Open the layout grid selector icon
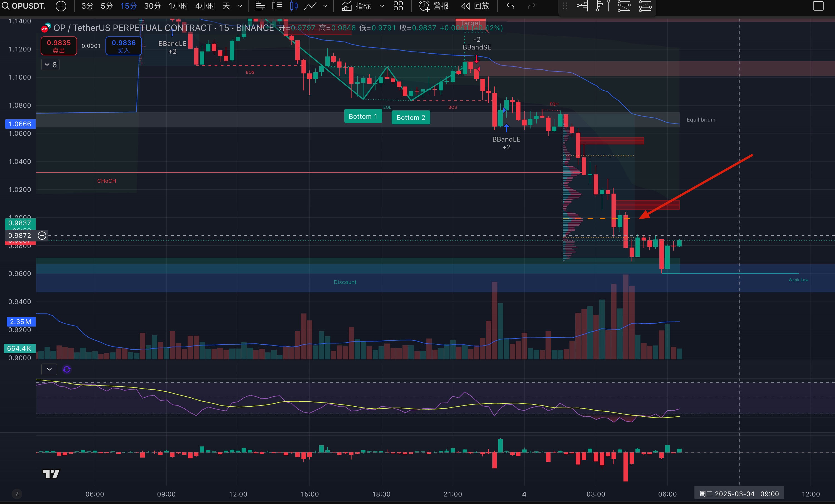Viewport: 835px width, 504px height. [x=398, y=6]
